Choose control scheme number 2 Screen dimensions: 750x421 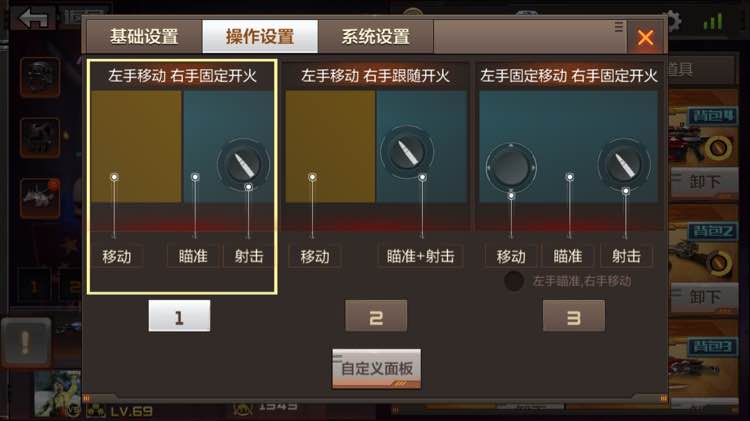point(376,316)
